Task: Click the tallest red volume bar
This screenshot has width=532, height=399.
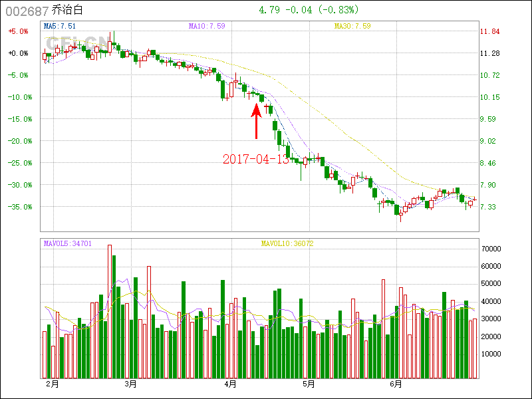Action: [x=110, y=311]
